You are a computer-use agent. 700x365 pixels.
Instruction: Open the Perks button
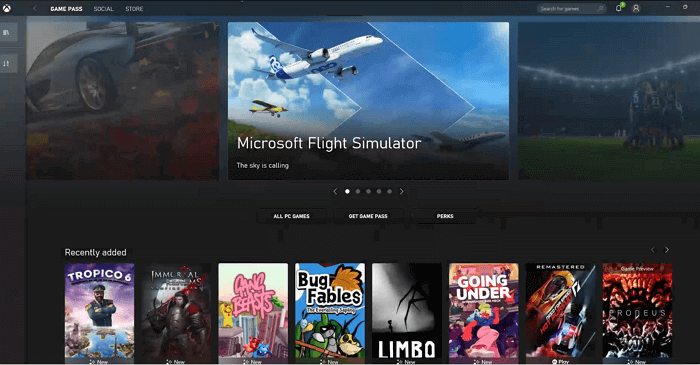click(x=445, y=216)
